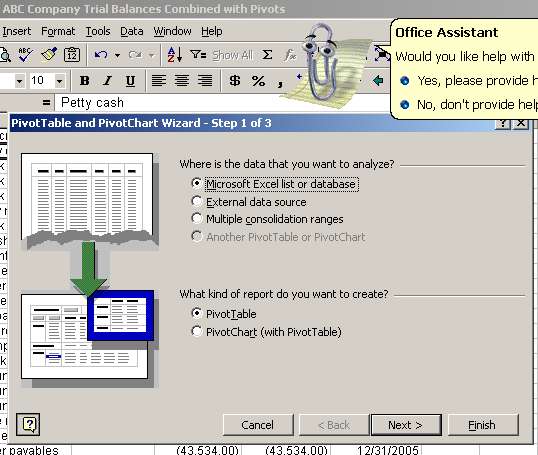
Task: Close the PivotTable wizard dialog
Action: click(521, 123)
